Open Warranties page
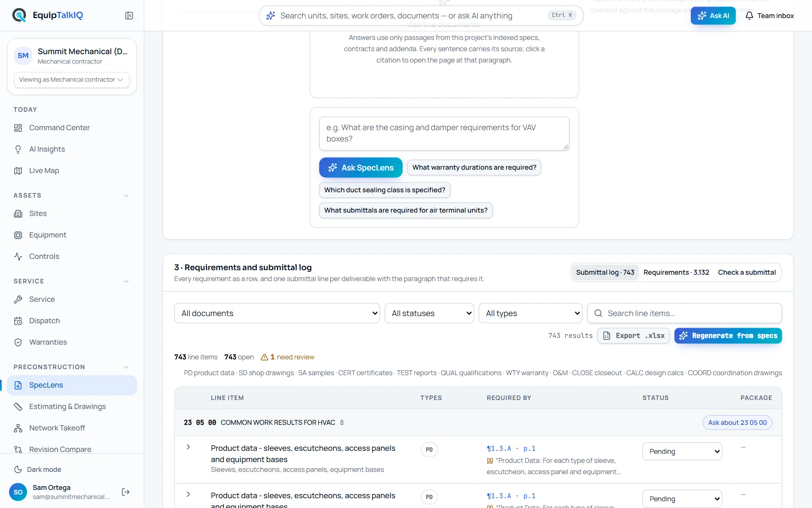This screenshot has width=812, height=508. [x=72, y=342]
